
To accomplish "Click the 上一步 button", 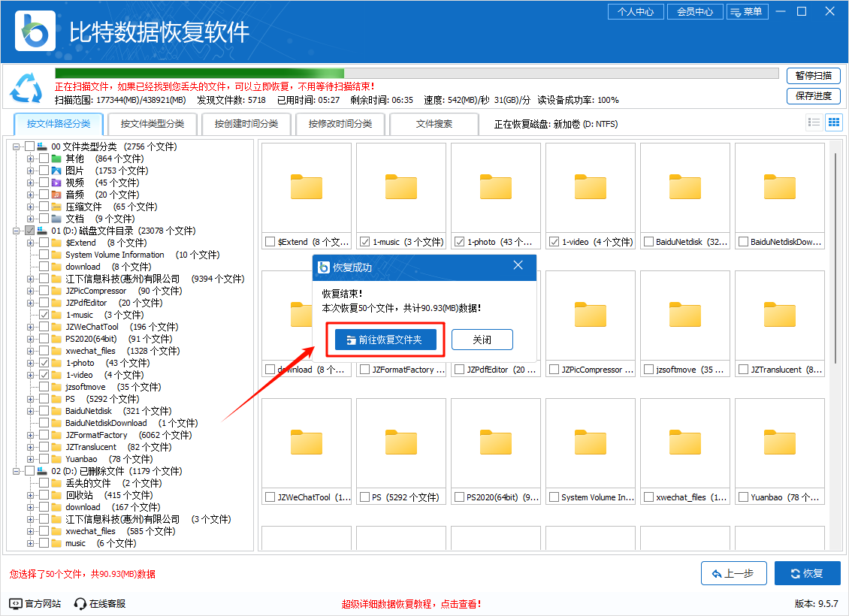I will click(x=733, y=573).
